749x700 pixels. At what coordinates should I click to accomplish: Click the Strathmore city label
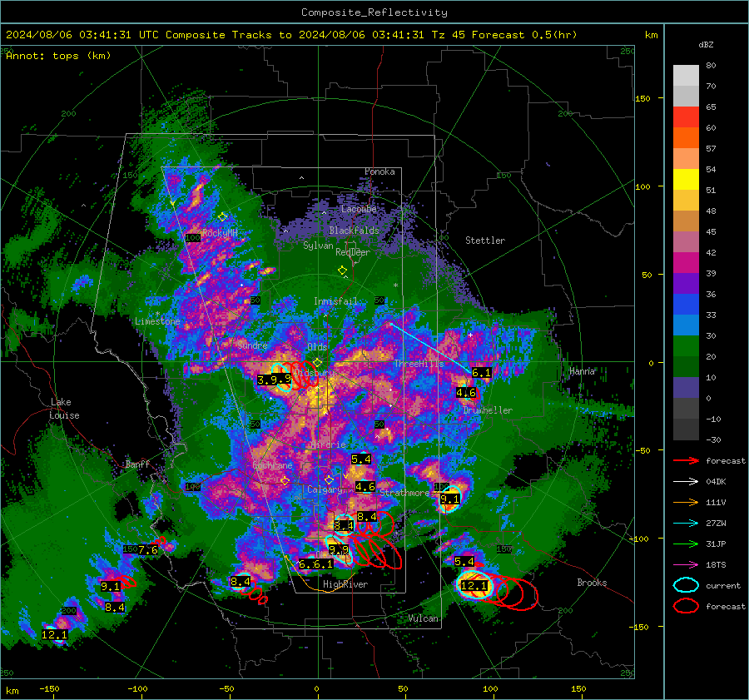404,493
